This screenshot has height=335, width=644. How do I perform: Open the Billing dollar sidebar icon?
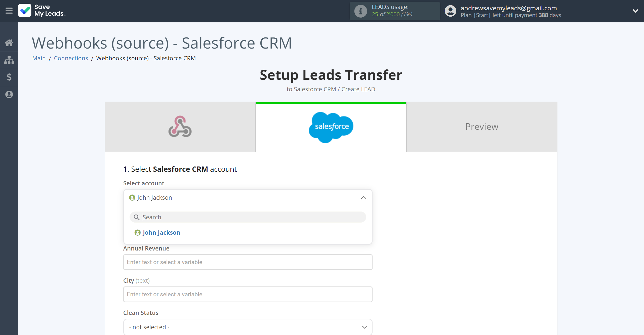click(9, 77)
